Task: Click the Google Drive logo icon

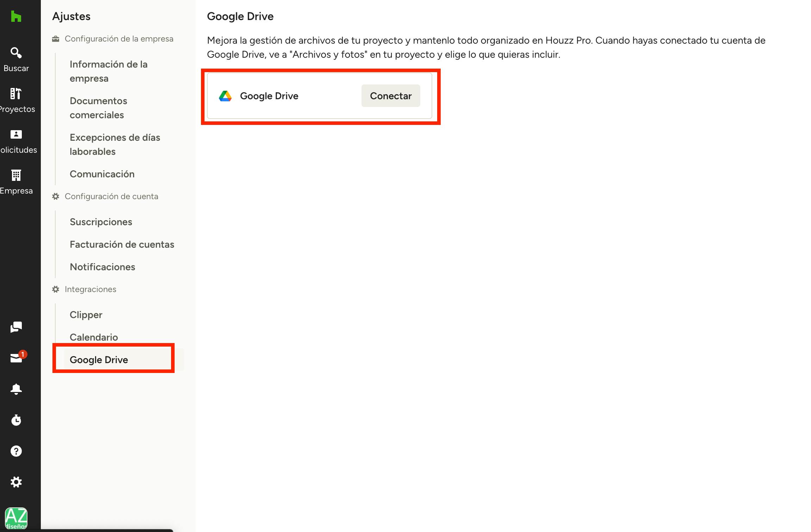Action: point(225,96)
